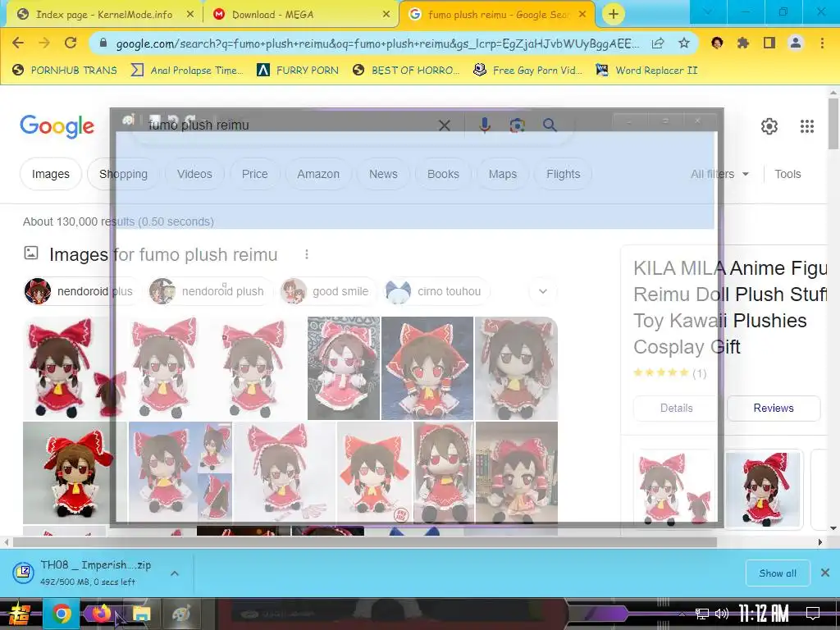Open the product thumbnail with dark-haired Reimu doll
The image size is (840, 630).
click(x=764, y=489)
